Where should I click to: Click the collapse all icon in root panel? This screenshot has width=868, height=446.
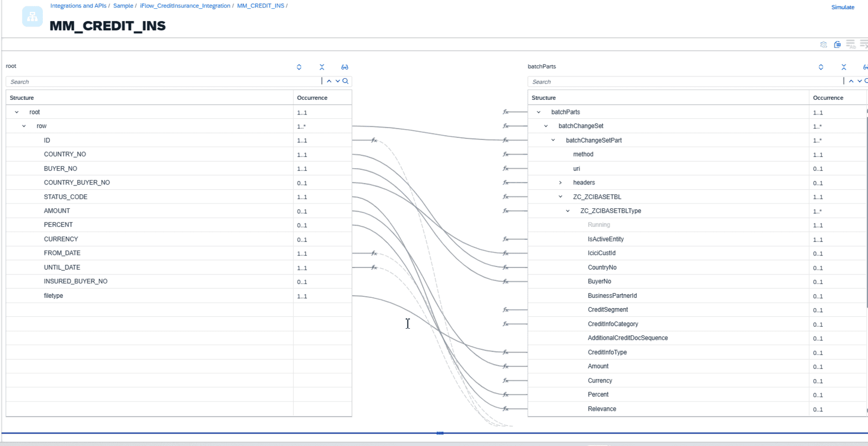click(x=322, y=67)
